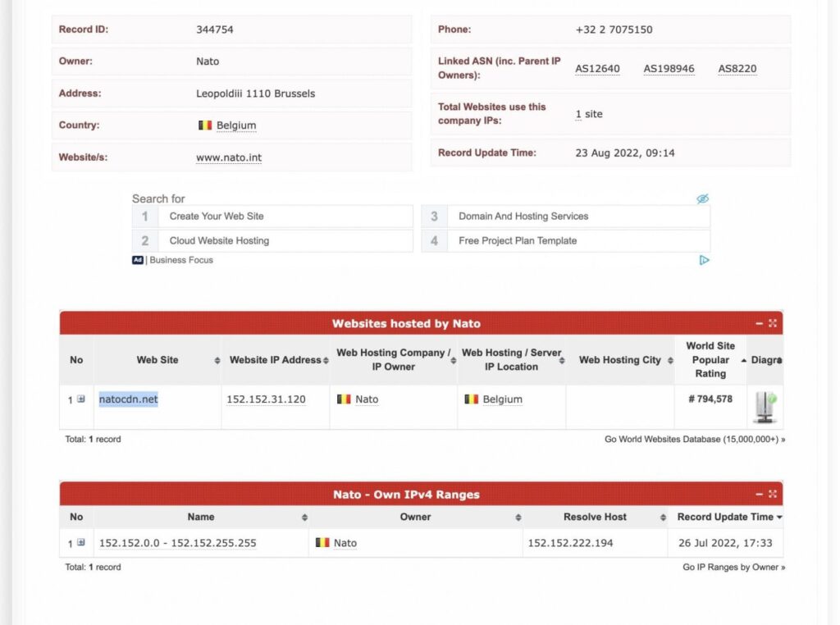Open the 152.152.0.0 - 152.152.255.255 range link
This screenshot has width=840, height=625.
178,542
